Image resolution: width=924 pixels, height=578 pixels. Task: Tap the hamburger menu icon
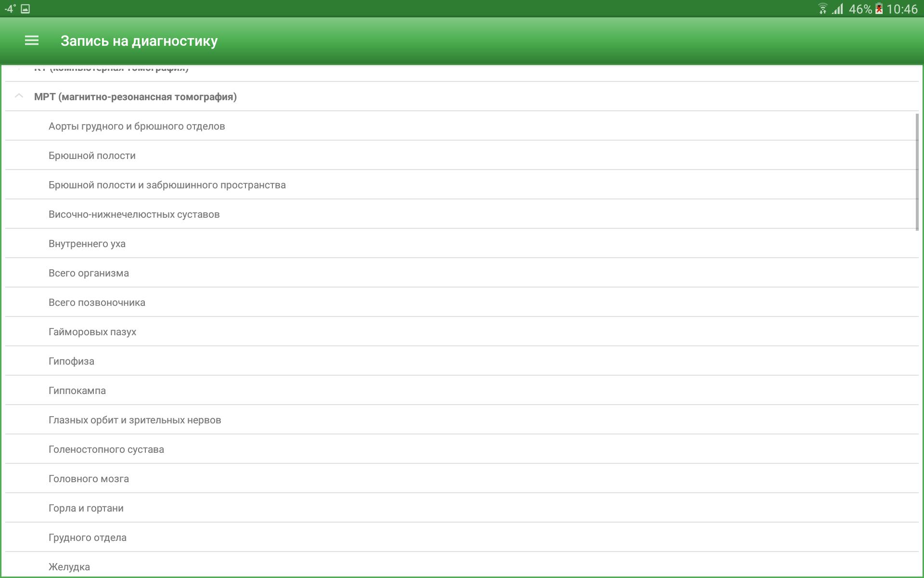[32, 40]
